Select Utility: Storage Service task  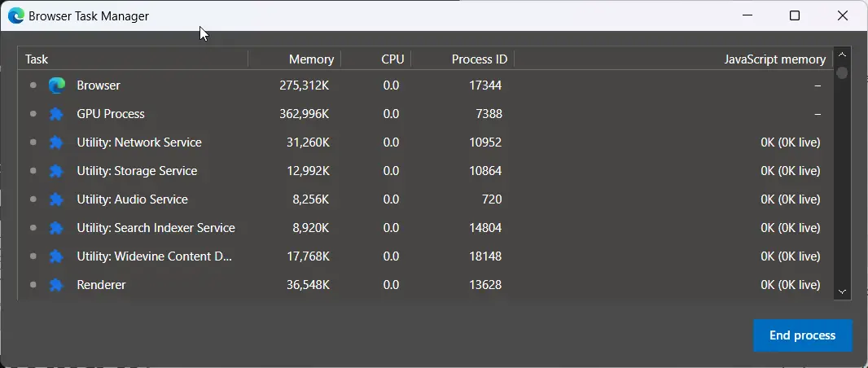[x=137, y=171]
